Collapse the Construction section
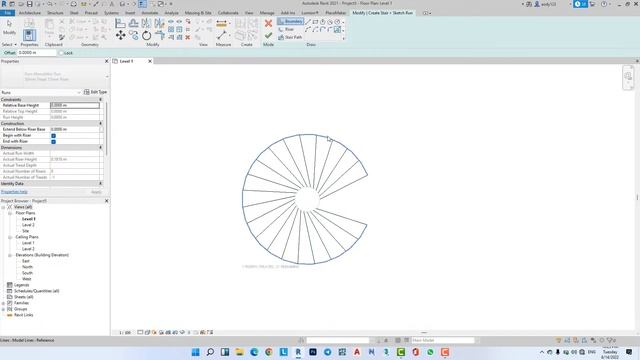The width and height of the screenshot is (640, 360). coord(100,123)
